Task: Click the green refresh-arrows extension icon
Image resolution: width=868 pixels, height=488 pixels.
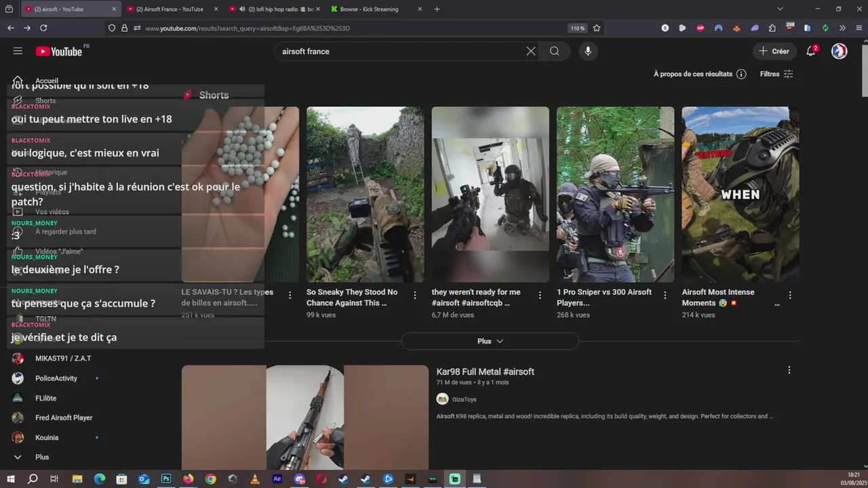Action: tap(825, 28)
